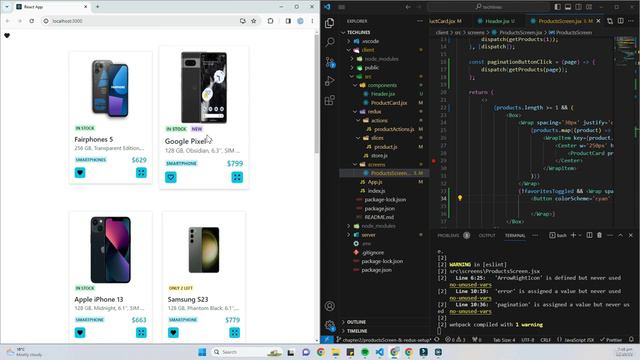Click the breakpoint red dot in gutter
The width and height of the screenshot is (640, 360).
pyautogui.click(x=433, y=161)
